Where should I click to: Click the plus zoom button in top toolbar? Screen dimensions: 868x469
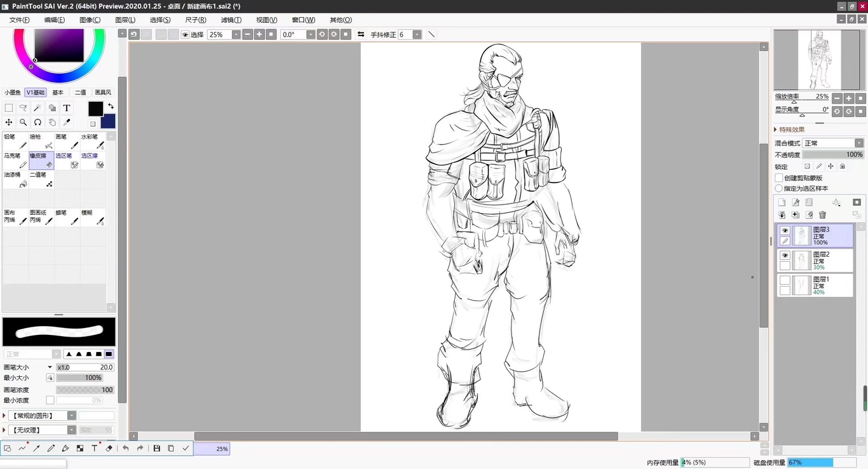pos(259,34)
